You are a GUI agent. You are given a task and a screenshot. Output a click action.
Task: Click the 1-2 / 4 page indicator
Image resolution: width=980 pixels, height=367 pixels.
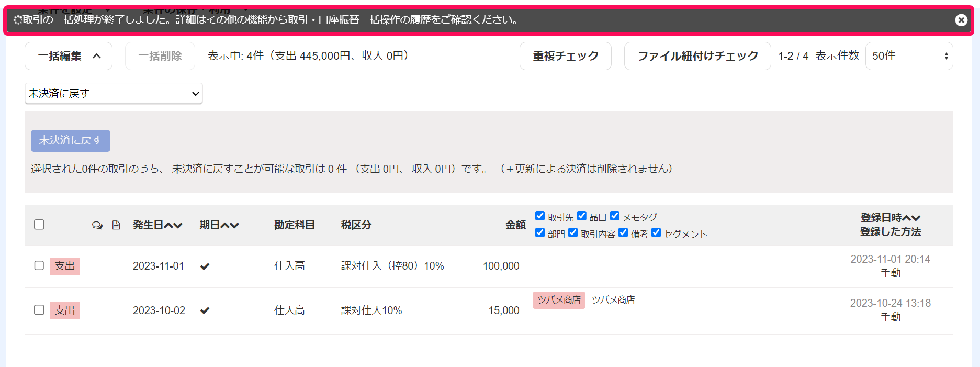coord(793,56)
